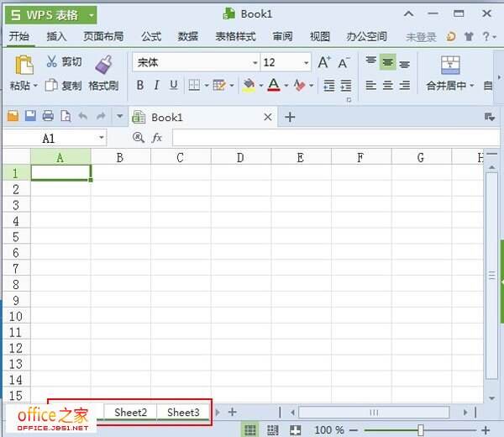Click the Paste clipboard icon

(x=24, y=66)
